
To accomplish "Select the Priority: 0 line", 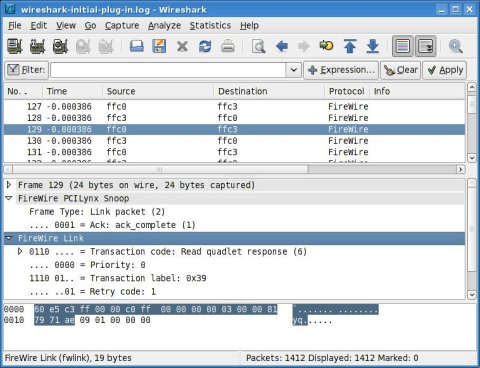I will point(87,265).
